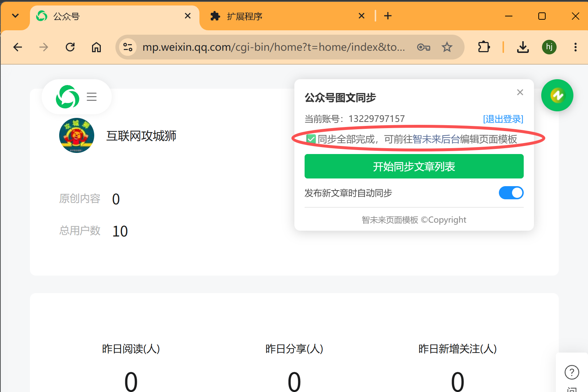Maximize the browser window
588x392 pixels.
(x=542, y=16)
